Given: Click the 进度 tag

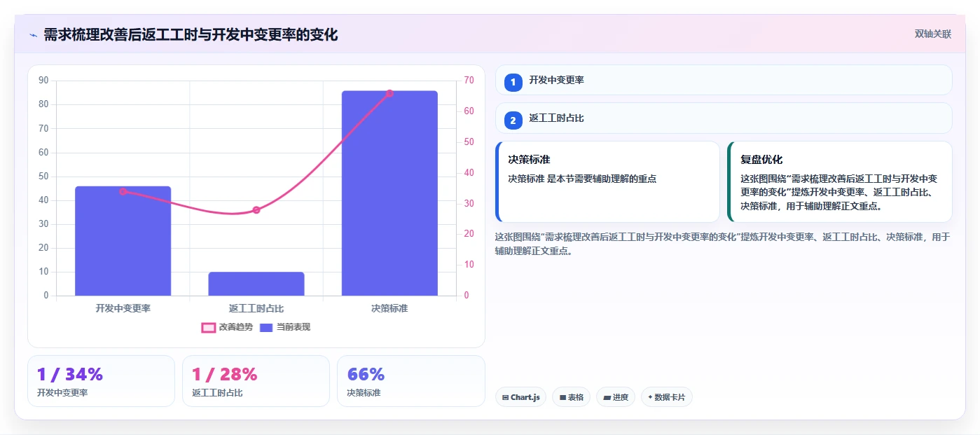Looking at the screenshot, I should tap(616, 397).
